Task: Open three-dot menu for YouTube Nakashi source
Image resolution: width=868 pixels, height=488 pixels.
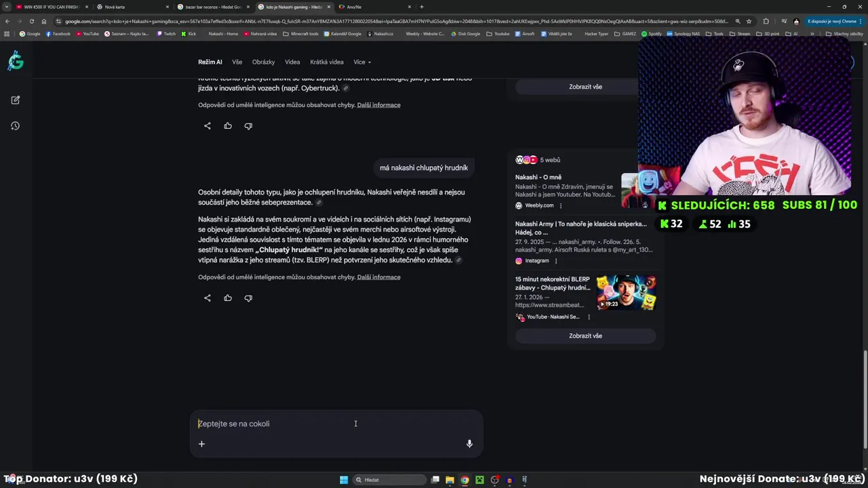Action: [x=589, y=317]
